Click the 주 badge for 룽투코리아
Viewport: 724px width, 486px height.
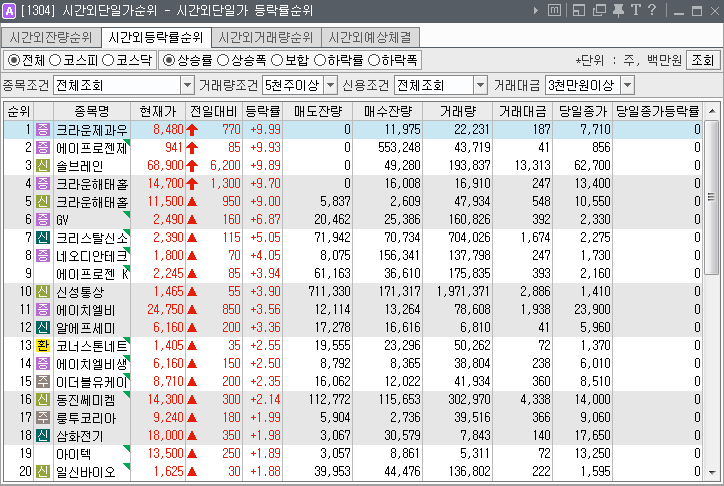pos(43,418)
